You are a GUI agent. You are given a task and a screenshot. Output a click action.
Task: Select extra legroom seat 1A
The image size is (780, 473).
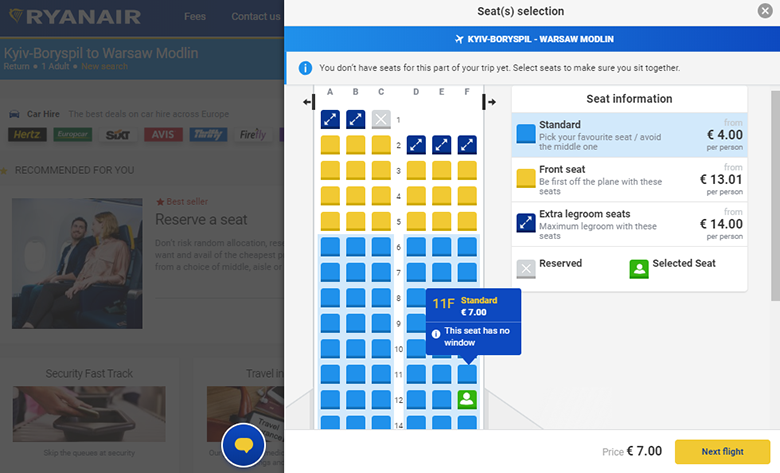pyautogui.click(x=330, y=120)
